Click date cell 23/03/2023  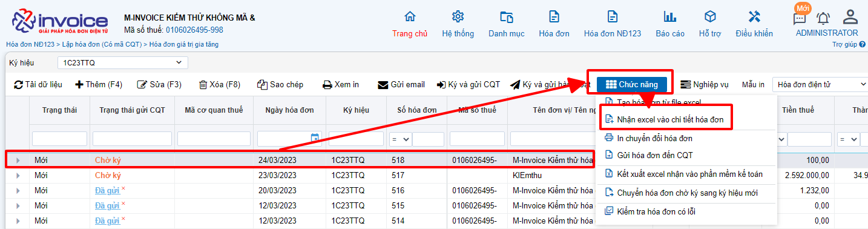point(277,176)
